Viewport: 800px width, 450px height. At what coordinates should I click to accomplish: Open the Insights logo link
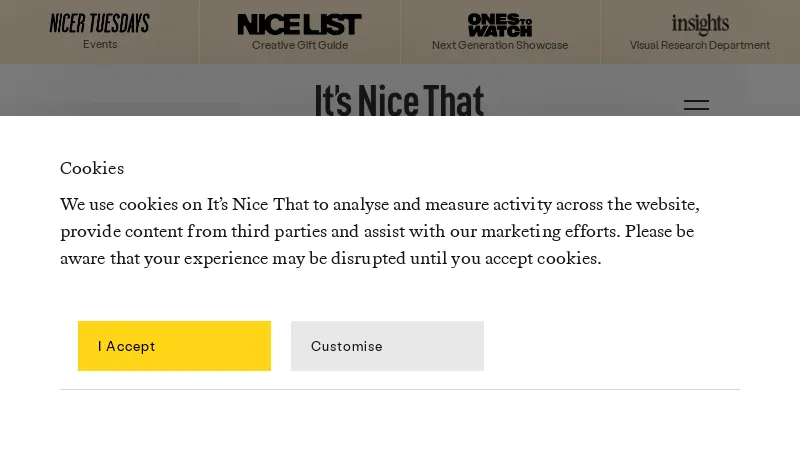coord(700,24)
